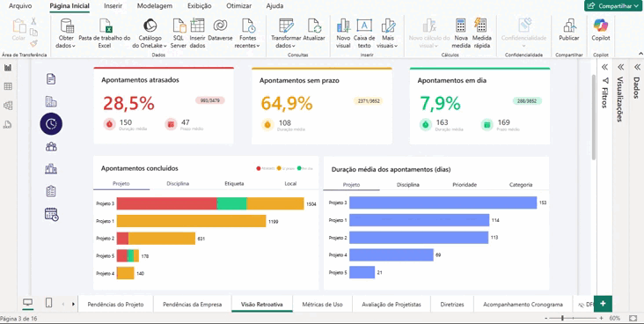
Task: Click the report canvas vertical scrollbar
Action: 594,117
